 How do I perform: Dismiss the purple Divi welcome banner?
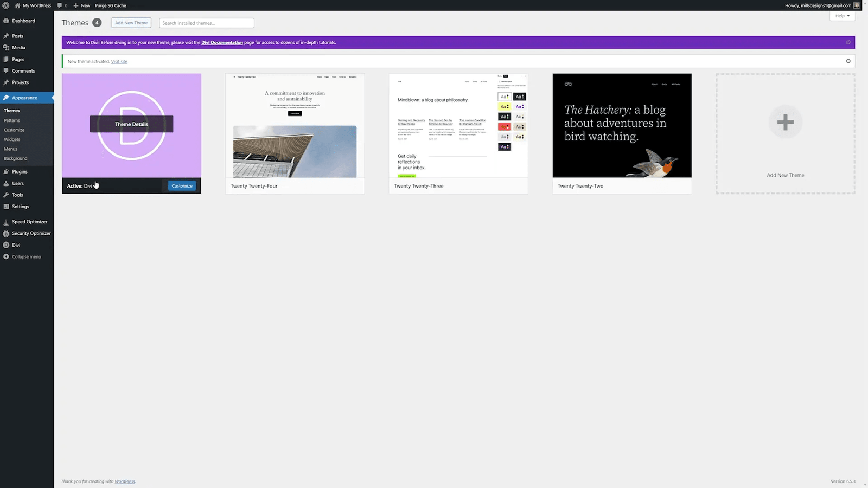pos(848,42)
